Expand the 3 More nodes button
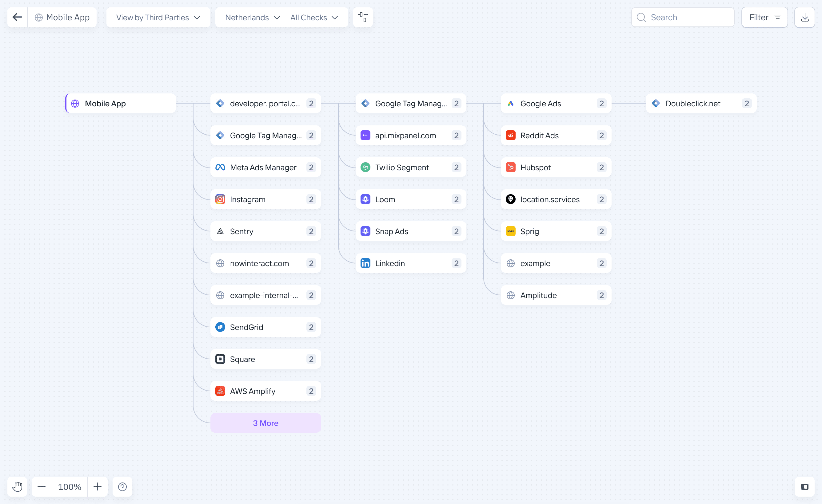Screen dimensions: 822x504 [265, 423]
